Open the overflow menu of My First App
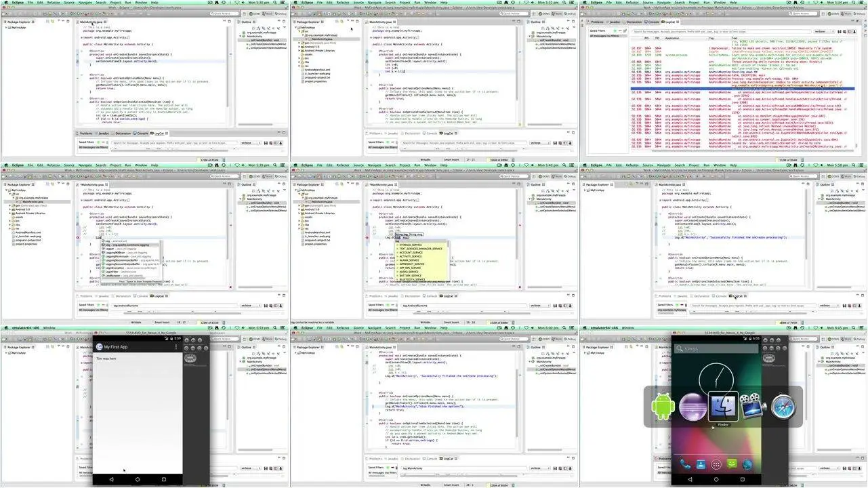868x488 pixels. point(176,347)
